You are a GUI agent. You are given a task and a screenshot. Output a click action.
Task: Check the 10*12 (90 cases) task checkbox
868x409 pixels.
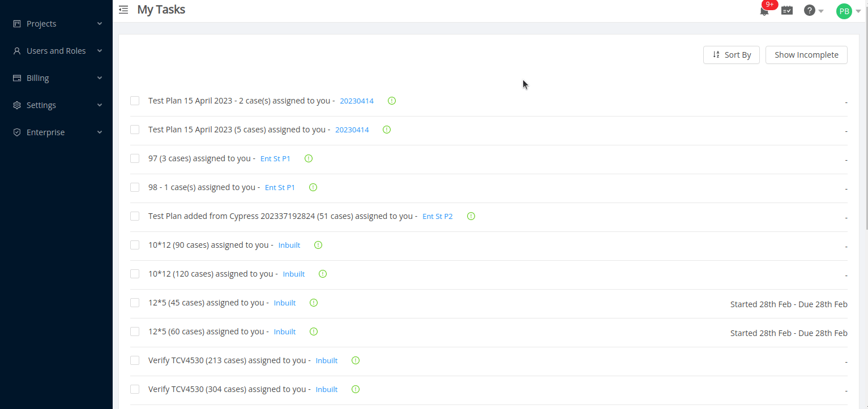135,245
